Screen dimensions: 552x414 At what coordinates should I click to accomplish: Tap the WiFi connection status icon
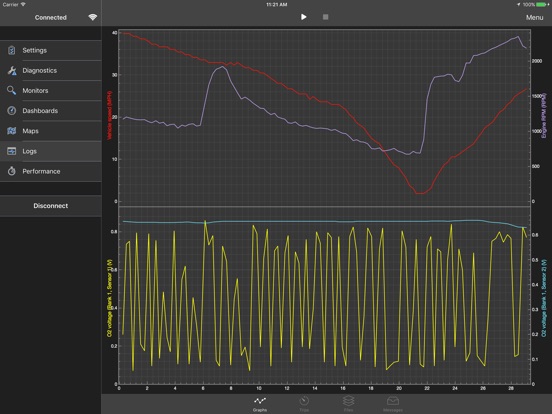point(93,17)
